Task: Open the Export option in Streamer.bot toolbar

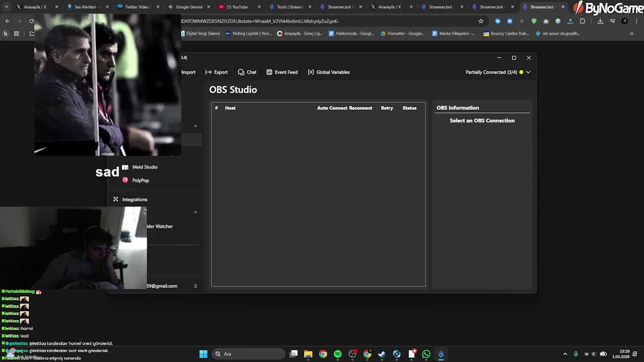Action: (216, 72)
